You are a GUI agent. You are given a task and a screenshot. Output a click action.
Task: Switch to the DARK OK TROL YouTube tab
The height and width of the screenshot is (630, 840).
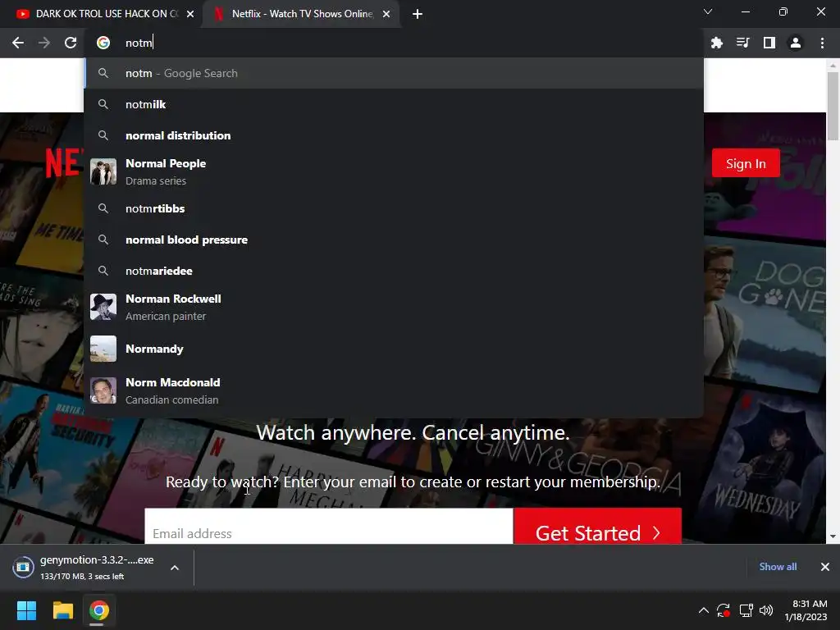coord(101,14)
